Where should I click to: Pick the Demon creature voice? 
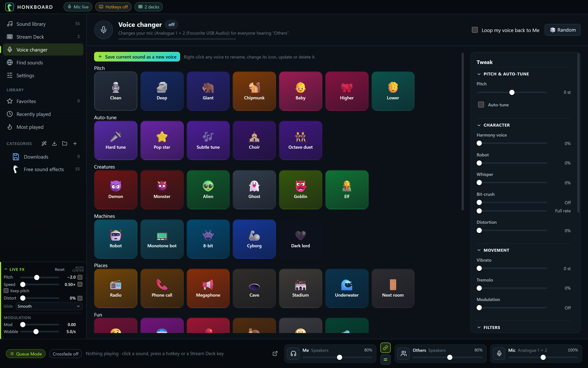click(116, 190)
